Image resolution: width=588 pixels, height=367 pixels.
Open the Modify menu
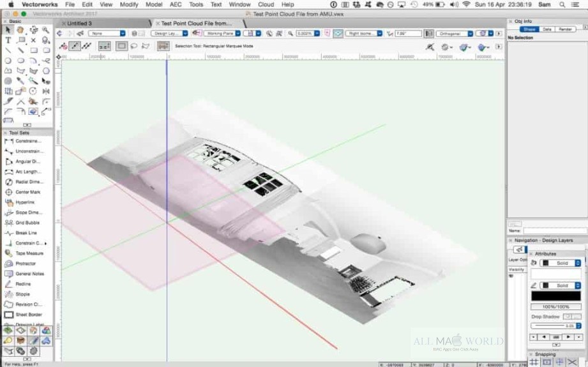click(x=129, y=4)
